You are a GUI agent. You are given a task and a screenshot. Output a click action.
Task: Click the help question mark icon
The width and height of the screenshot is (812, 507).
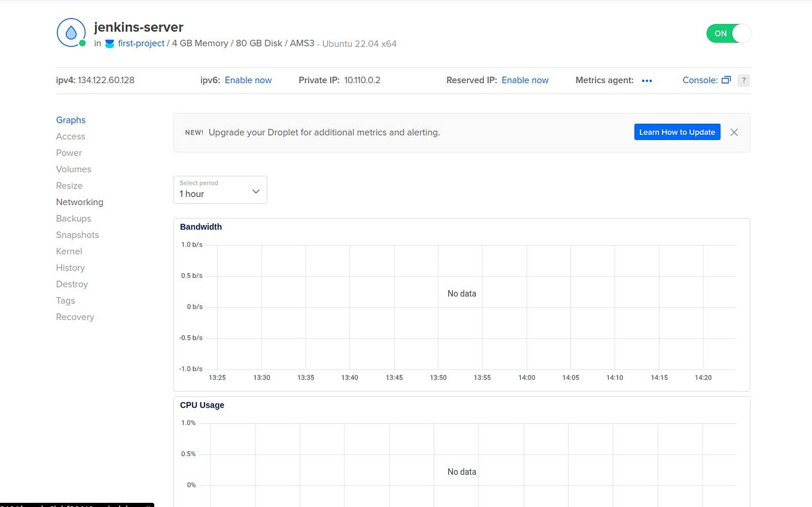point(743,80)
